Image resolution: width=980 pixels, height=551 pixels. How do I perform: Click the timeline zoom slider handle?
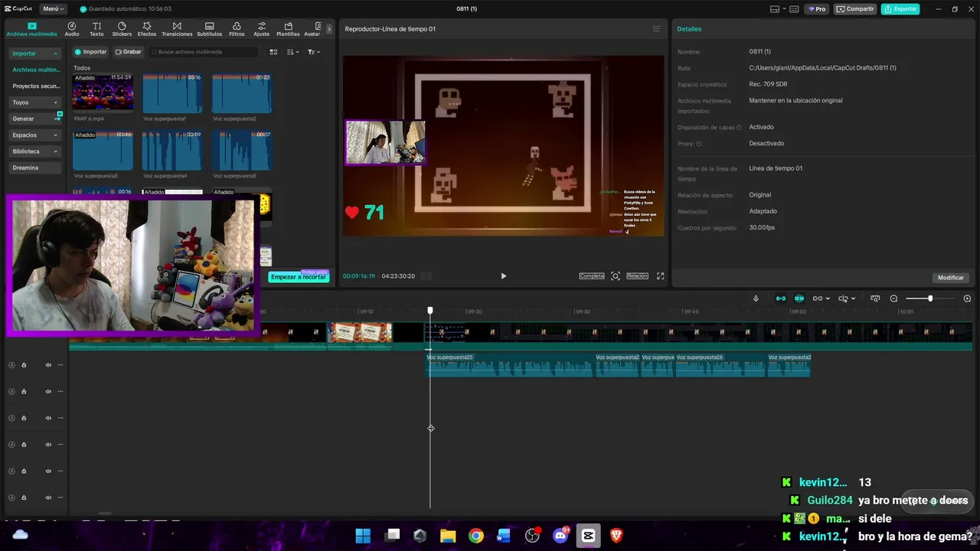click(x=930, y=298)
